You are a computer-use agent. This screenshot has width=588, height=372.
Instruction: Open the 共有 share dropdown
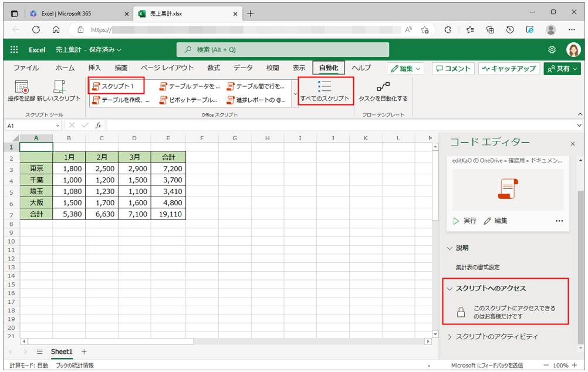(562, 69)
